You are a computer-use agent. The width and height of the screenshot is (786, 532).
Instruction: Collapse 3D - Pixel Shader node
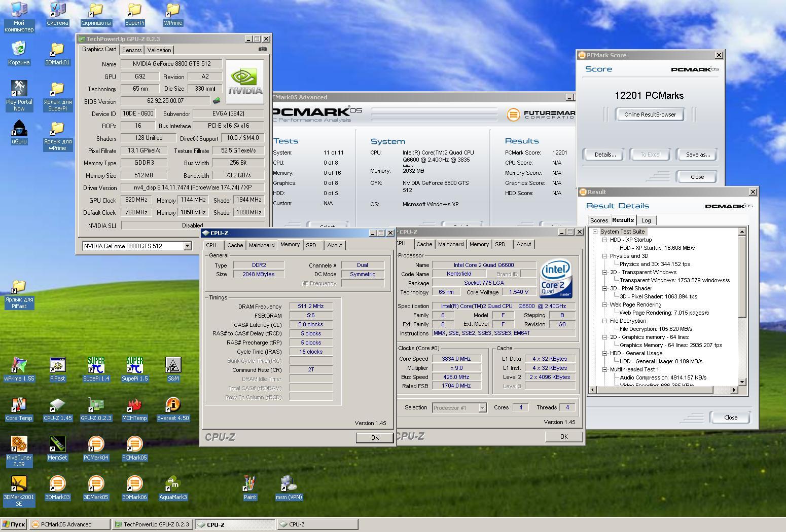pos(604,288)
